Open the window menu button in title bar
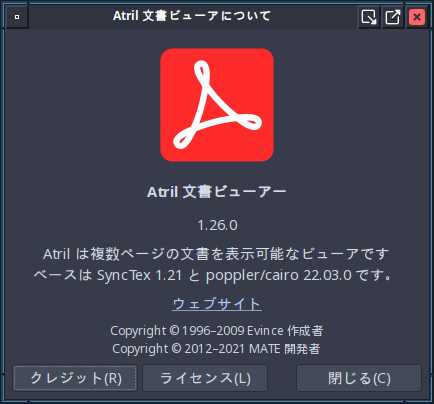Image resolution: width=434 pixels, height=404 pixels. click(17, 17)
